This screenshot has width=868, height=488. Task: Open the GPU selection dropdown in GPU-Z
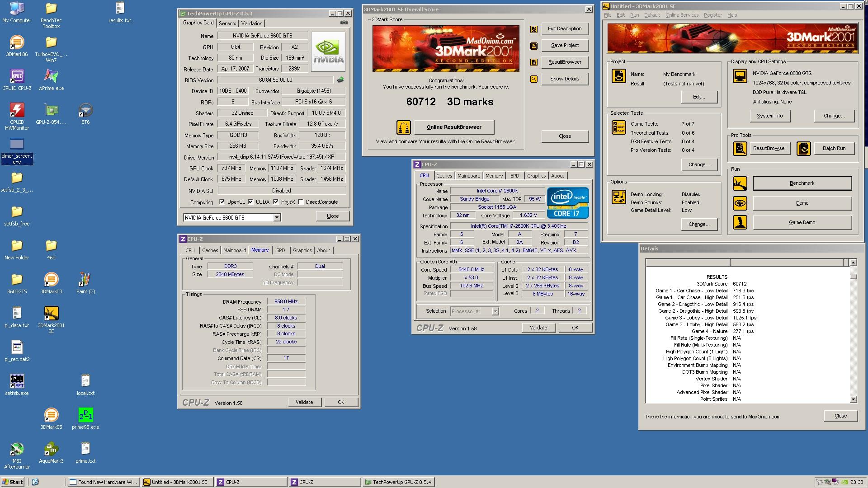click(x=277, y=218)
